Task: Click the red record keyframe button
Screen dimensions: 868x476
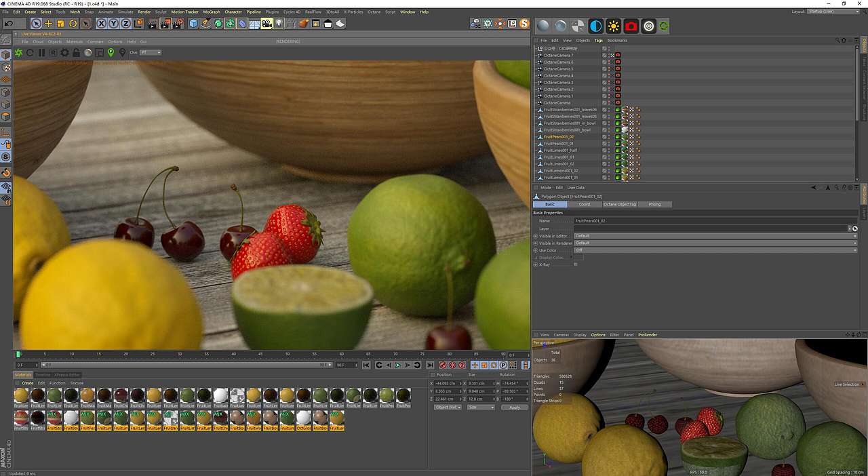Action: (443, 365)
